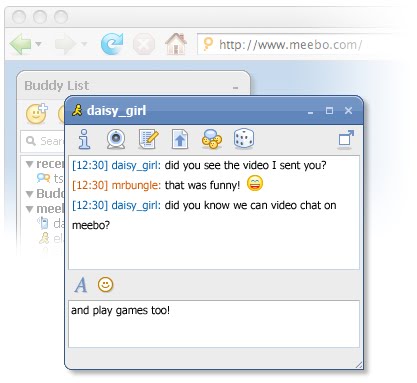This screenshot has height=383, width=417.
Task: Click the address bar site identity icon
Action: pyautogui.click(x=208, y=44)
